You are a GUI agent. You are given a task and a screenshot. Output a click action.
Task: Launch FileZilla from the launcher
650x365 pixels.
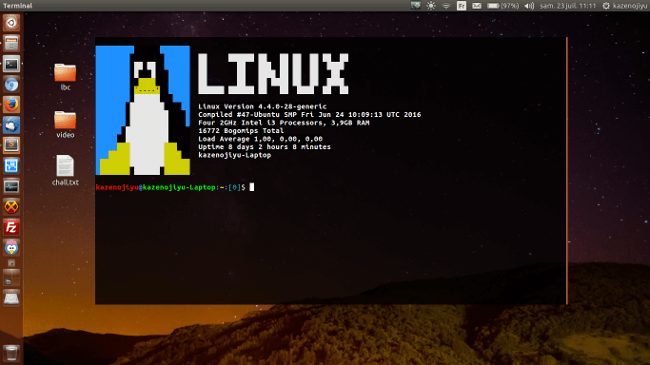pos(11,227)
